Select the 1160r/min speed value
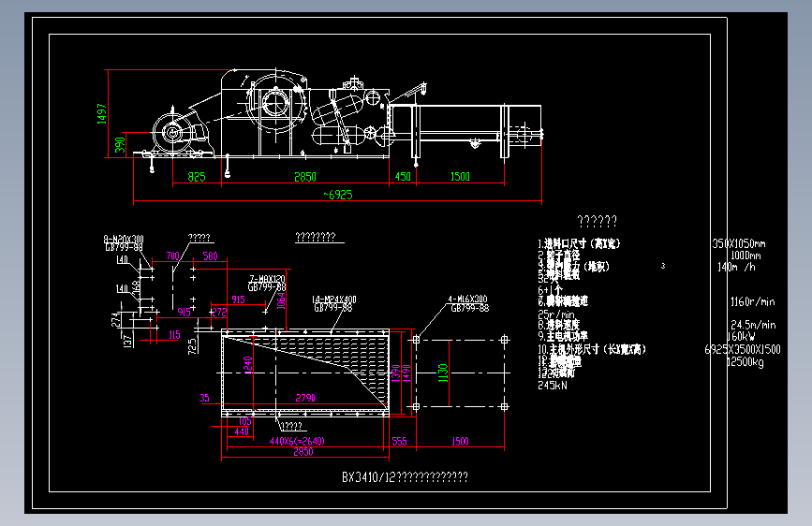Viewport: 812px width, 526px height. [752, 301]
